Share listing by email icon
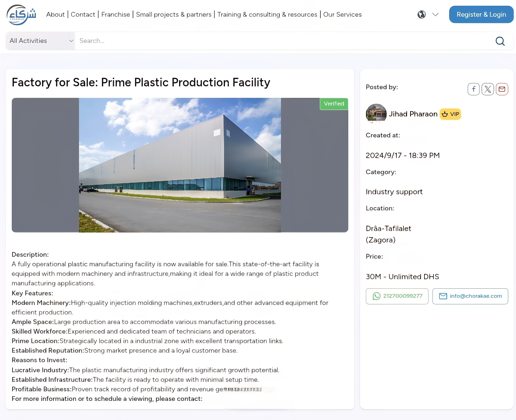516x420 pixels. tap(502, 89)
